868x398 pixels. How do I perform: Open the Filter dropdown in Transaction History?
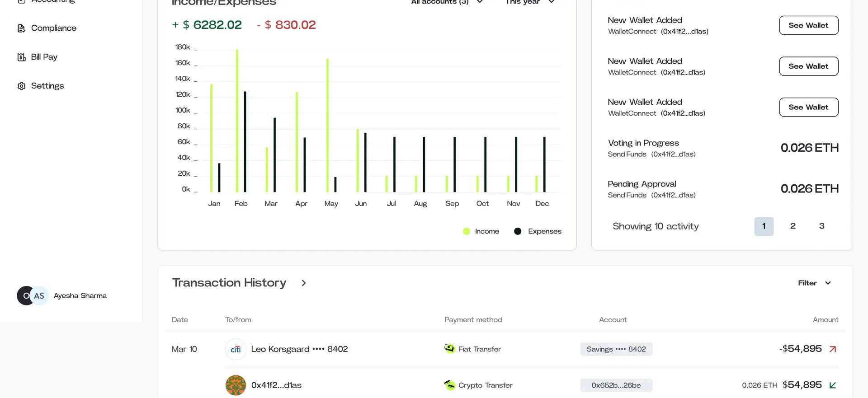814,283
